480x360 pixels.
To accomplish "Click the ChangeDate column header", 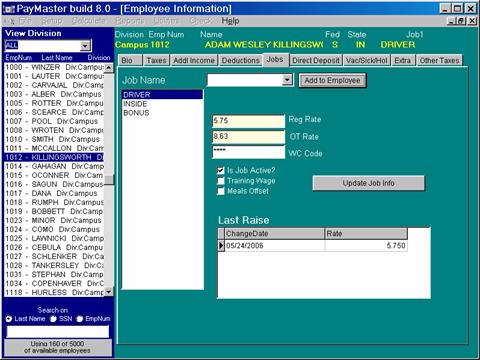I will [274, 234].
